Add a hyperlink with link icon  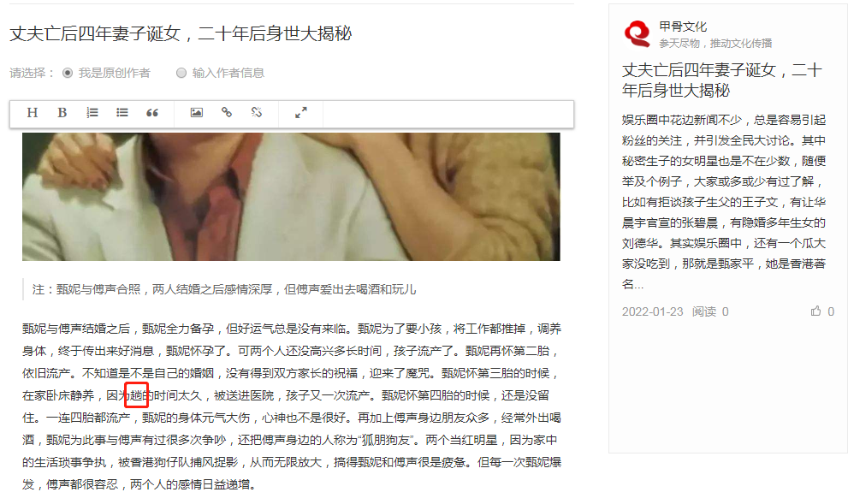(x=227, y=112)
